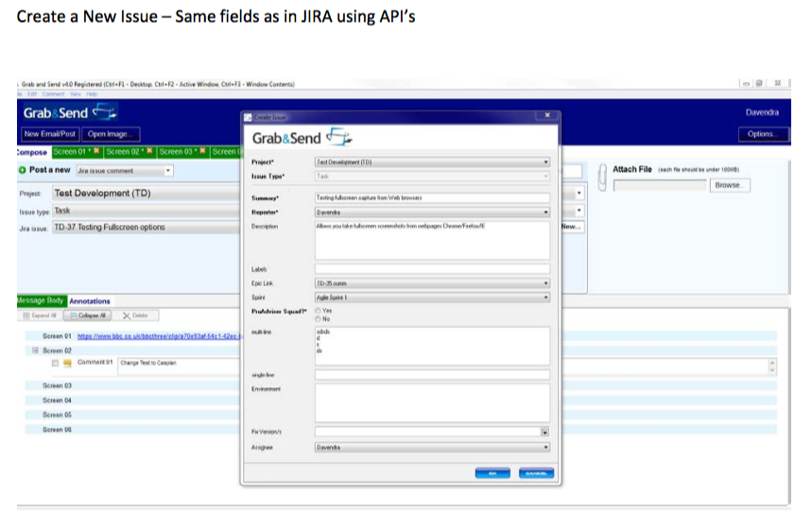Click the single-line input field
The image size is (812, 527).
click(432, 374)
